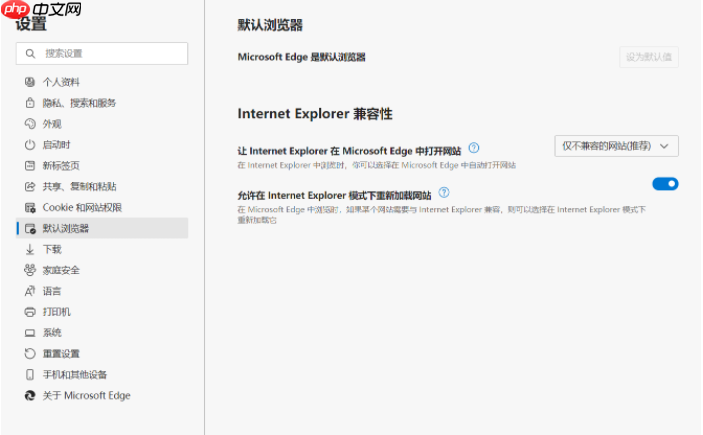Click help icon next to 让 Internet Explorer 在 Edge 中打开网站
Screen dimensions: 703x435
point(473,148)
